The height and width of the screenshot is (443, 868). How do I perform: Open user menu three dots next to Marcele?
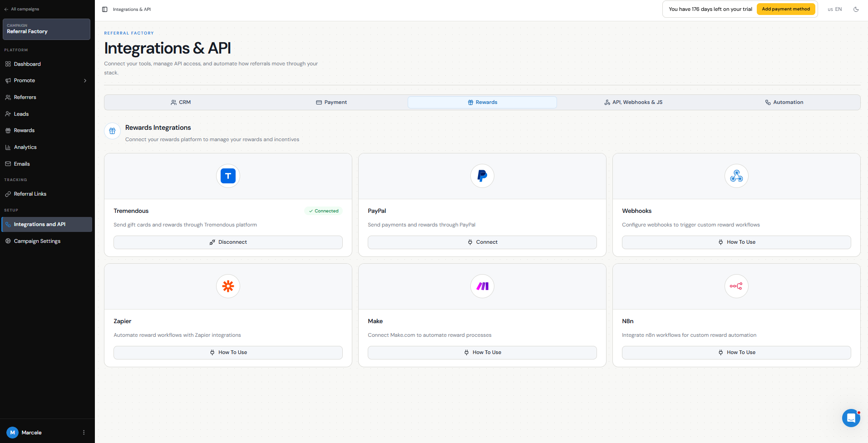point(84,433)
